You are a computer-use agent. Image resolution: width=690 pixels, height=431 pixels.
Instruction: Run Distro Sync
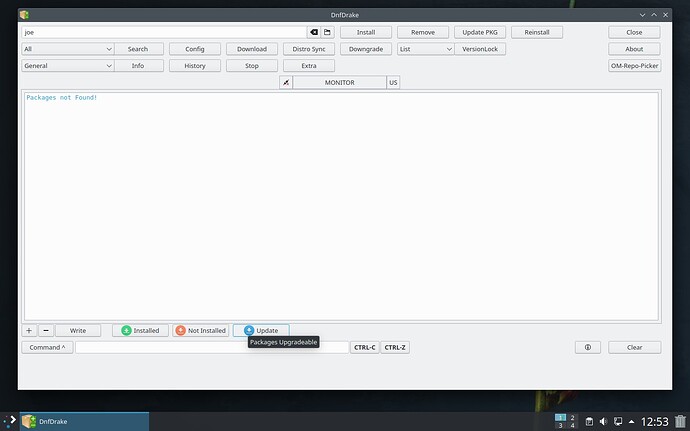[x=309, y=49]
